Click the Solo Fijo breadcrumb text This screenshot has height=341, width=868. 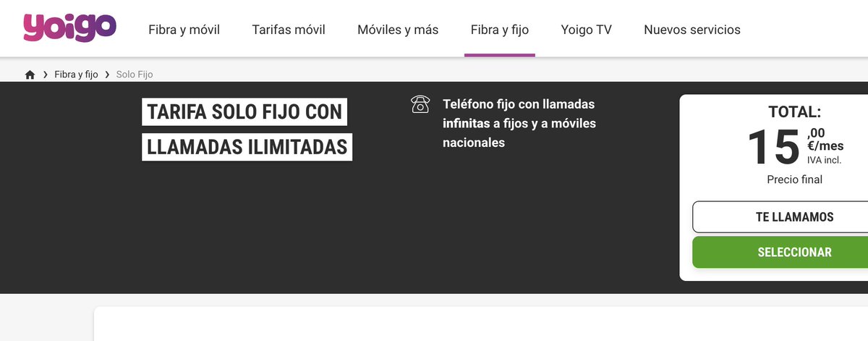point(135,75)
